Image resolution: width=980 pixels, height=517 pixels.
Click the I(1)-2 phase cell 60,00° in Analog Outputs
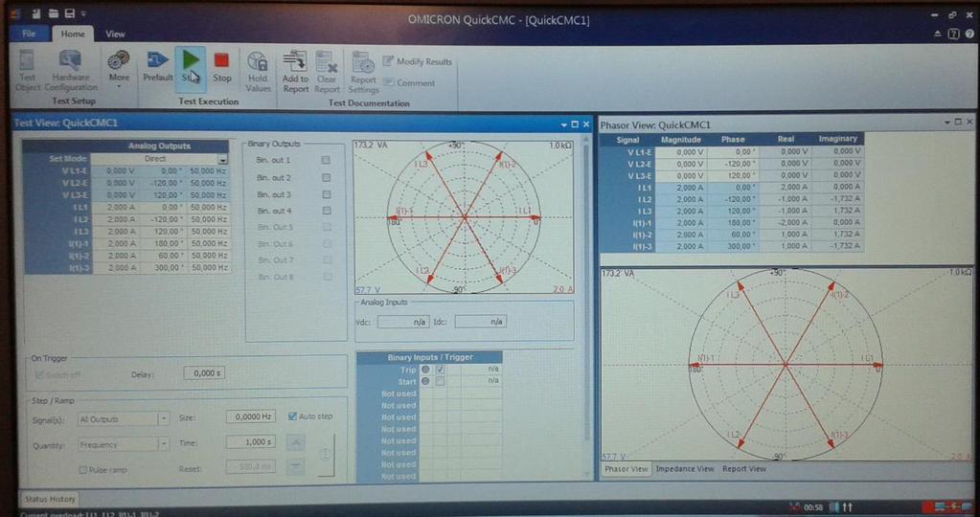tap(162, 256)
